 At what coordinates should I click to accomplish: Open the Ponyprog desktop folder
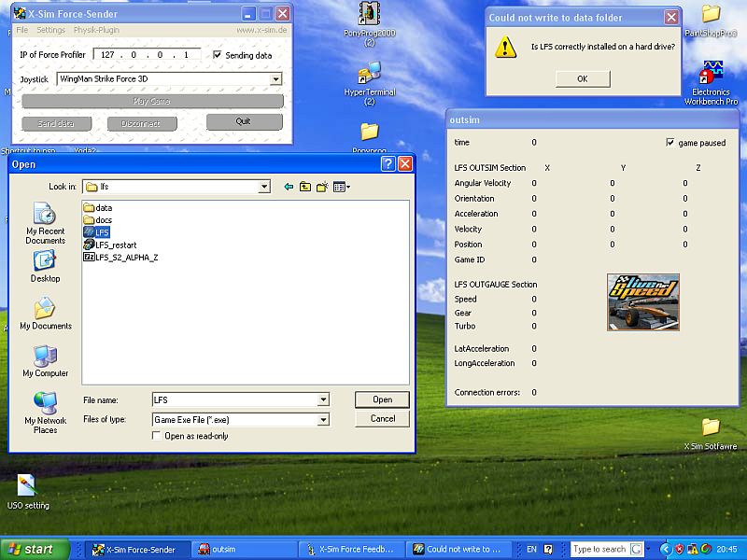click(370, 138)
